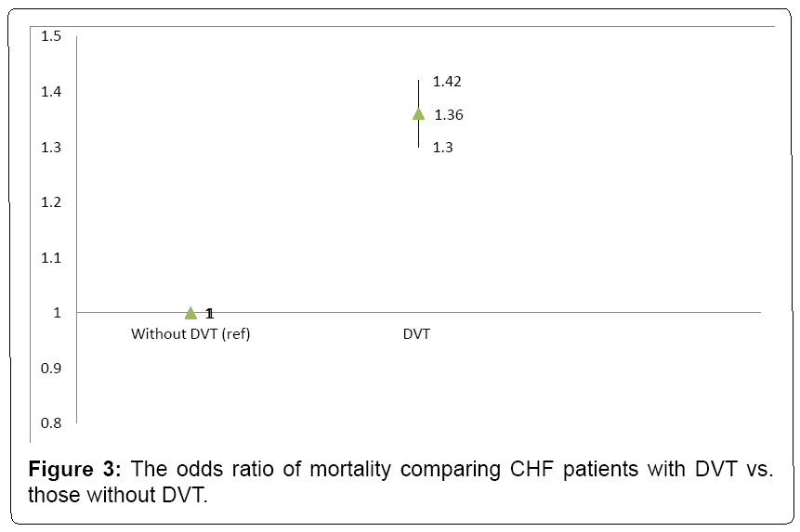Click the 1.1 tick label on y-axis
800x532 pixels.
[51, 257]
